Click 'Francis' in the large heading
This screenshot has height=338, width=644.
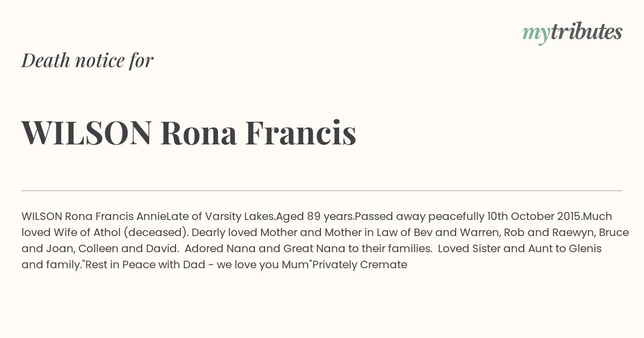(301, 133)
